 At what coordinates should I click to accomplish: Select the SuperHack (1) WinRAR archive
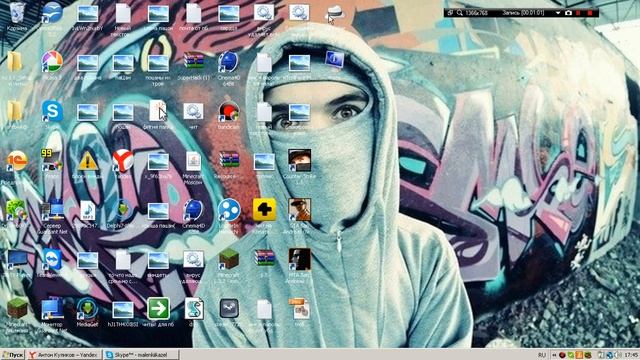point(193,62)
